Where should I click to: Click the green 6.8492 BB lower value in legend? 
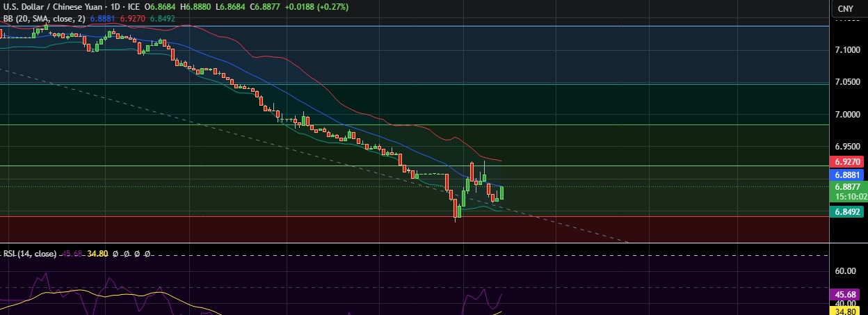(162, 19)
